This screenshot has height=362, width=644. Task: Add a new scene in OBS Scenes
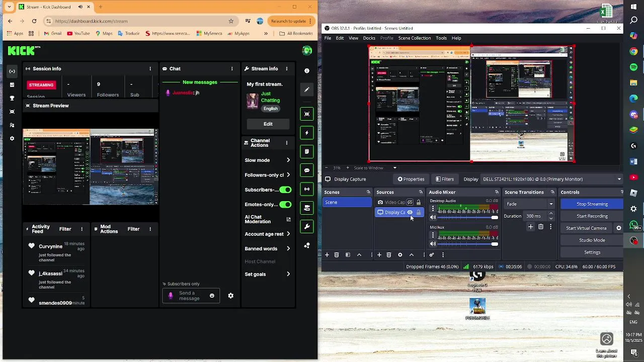coord(327,255)
